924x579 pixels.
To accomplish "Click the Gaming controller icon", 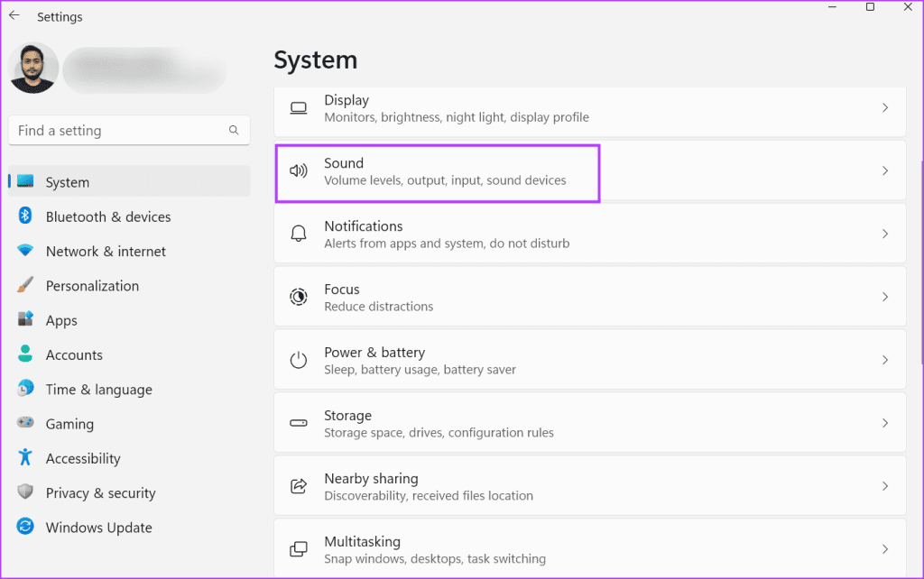I will pyautogui.click(x=25, y=424).
